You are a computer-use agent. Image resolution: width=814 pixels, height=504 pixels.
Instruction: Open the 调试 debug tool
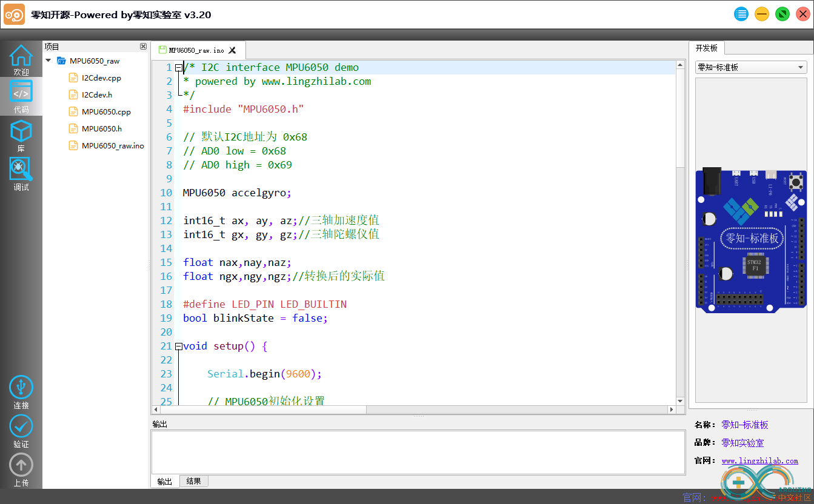(21, 174)
